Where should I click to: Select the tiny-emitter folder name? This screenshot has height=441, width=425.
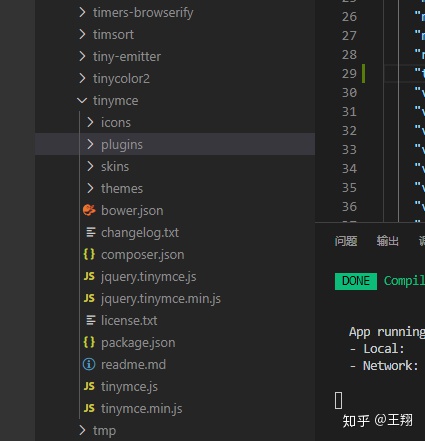coord(127,56)
